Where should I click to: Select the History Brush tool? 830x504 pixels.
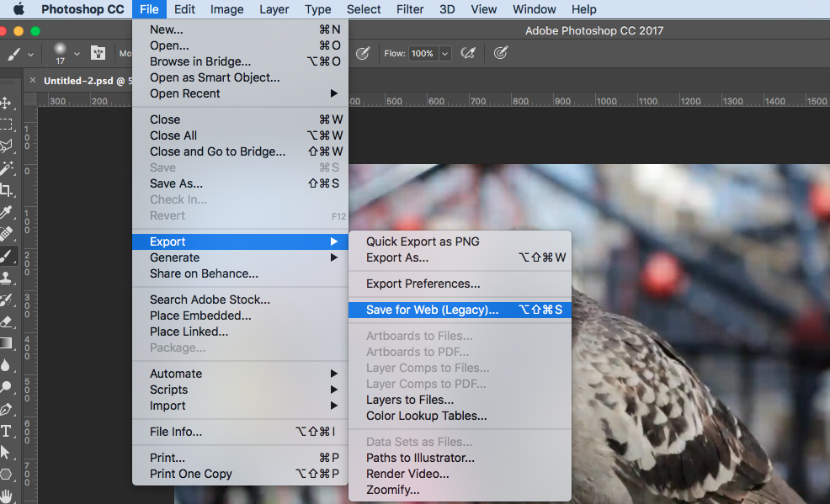point(7,300)
